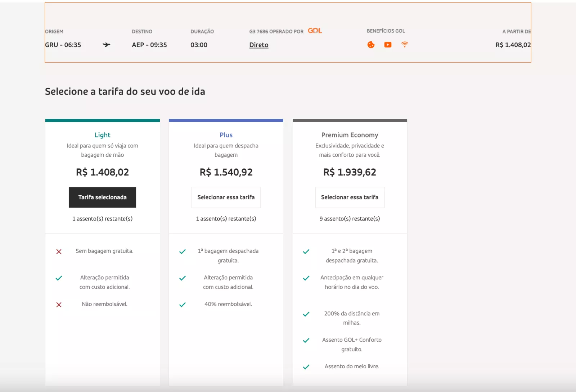Click the video entertainment benefit icon
The width and height of the screenshot is (576, 392).
click(388, 45)
